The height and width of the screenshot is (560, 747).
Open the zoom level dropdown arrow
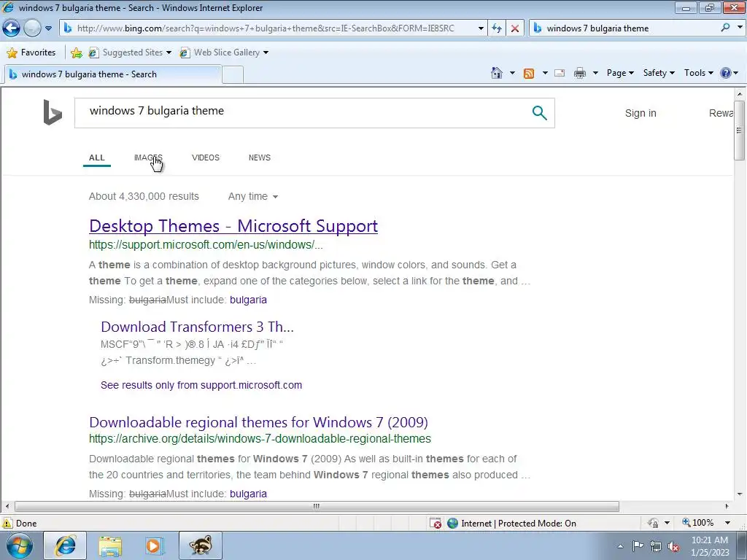click(x=727, y=524)
